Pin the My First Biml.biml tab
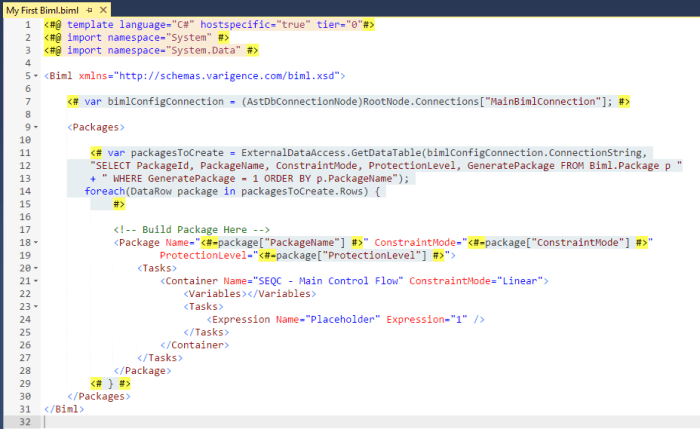The width and height of the screenshot is (700, 429). pyautogui.click(x=90, y=10)
